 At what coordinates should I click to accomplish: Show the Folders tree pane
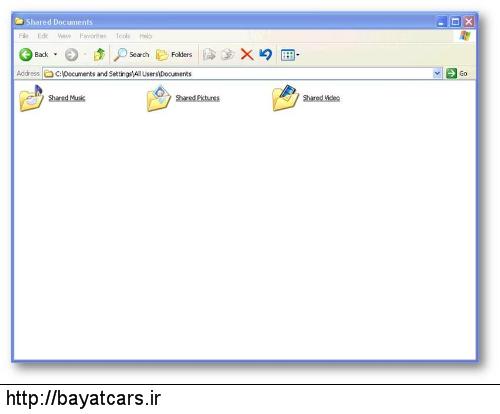[174, 55]
